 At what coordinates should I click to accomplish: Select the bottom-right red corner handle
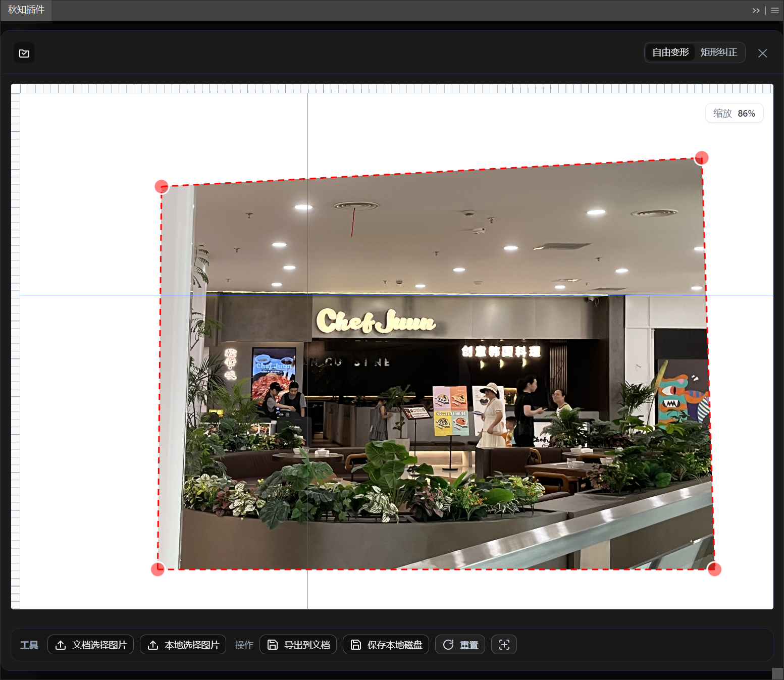coord(714,569)
